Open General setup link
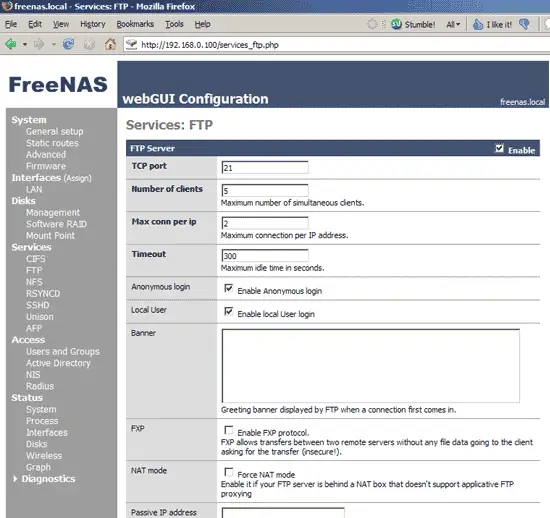 55,132
